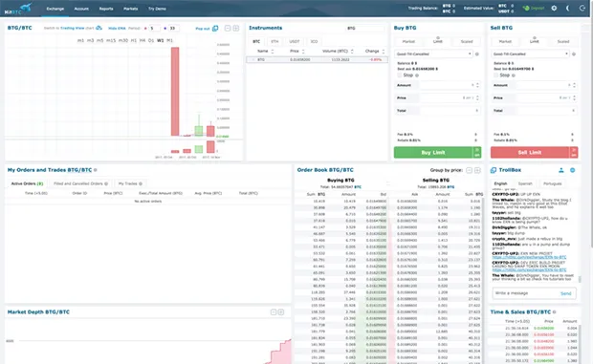Open Sell Good-Till-Cancelled dropdown
This screenshot has width=593, height=364.
coord(530,54)
